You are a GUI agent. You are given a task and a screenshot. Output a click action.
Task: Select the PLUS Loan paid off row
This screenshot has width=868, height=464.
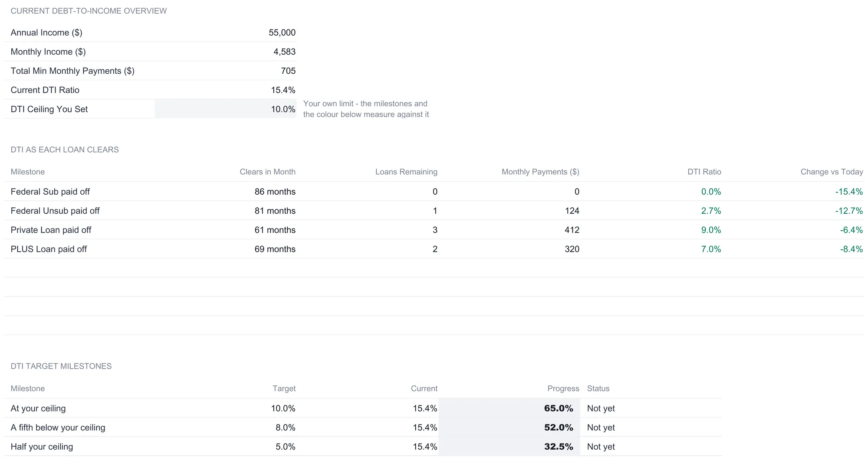pyautogui.click(x=434, y=248)
